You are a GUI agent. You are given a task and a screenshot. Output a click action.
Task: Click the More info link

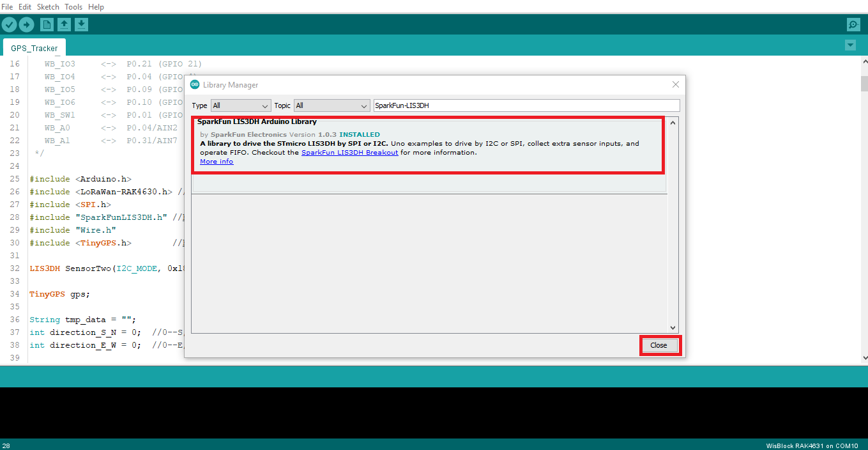tap(217, 162)
